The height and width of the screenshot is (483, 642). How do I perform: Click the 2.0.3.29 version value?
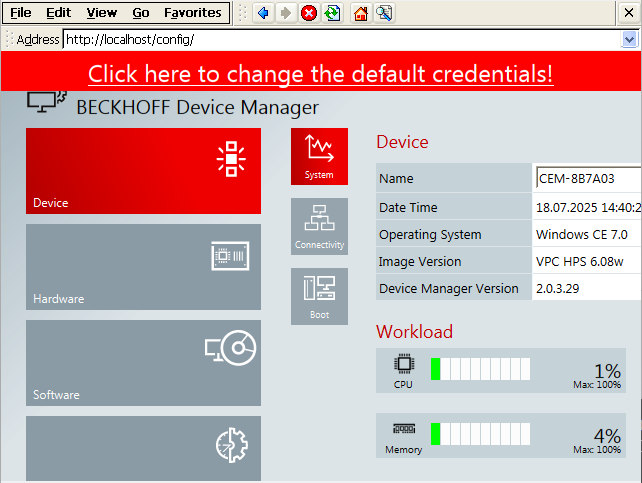[557, 289]
